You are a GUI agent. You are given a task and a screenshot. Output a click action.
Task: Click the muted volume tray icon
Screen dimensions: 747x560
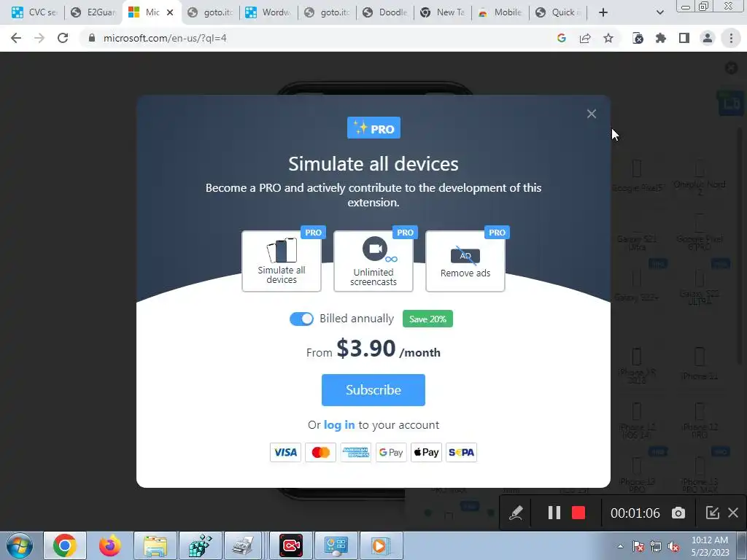[x=673, y=547]
